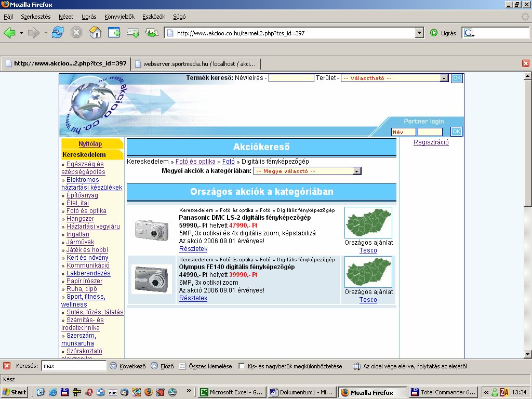Click the Olympus camera thumbnail
This screenshot has height=399, width=532.
[151, 279]
